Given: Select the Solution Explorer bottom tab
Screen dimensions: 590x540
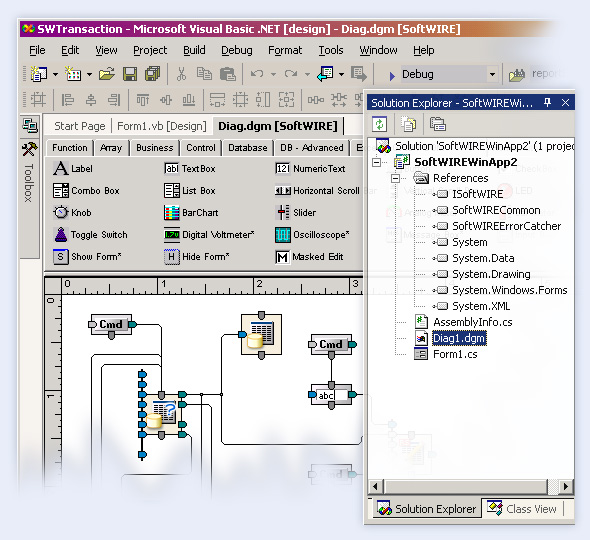Looking at the screenshot, I should pos(426,509).
